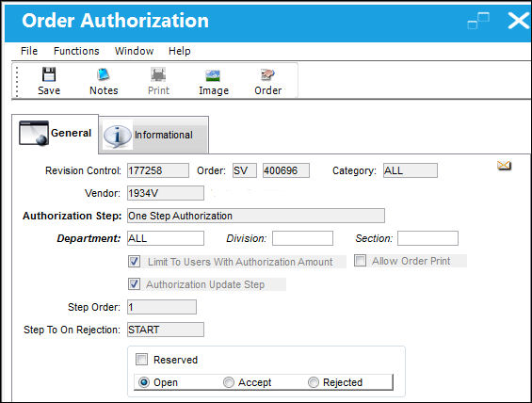Click the Order type field SV
The height and width of the screenshot is (403, 532).
[245, 170]
